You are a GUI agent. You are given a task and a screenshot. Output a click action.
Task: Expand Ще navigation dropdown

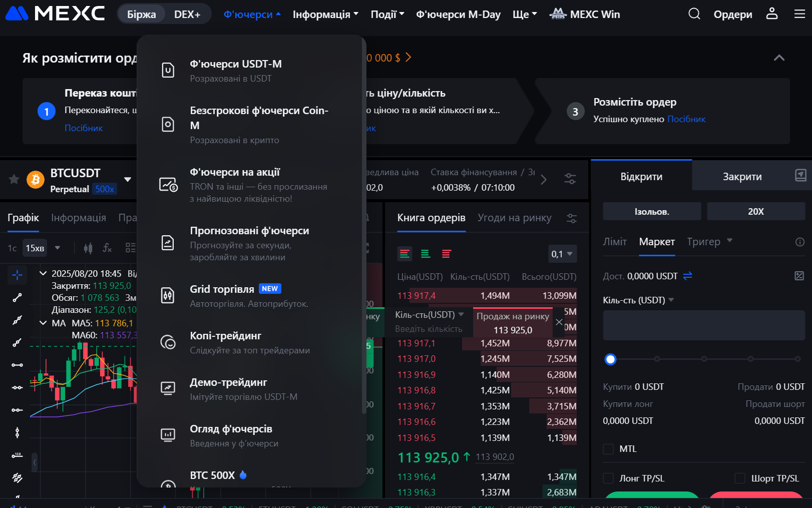point(525,15)
